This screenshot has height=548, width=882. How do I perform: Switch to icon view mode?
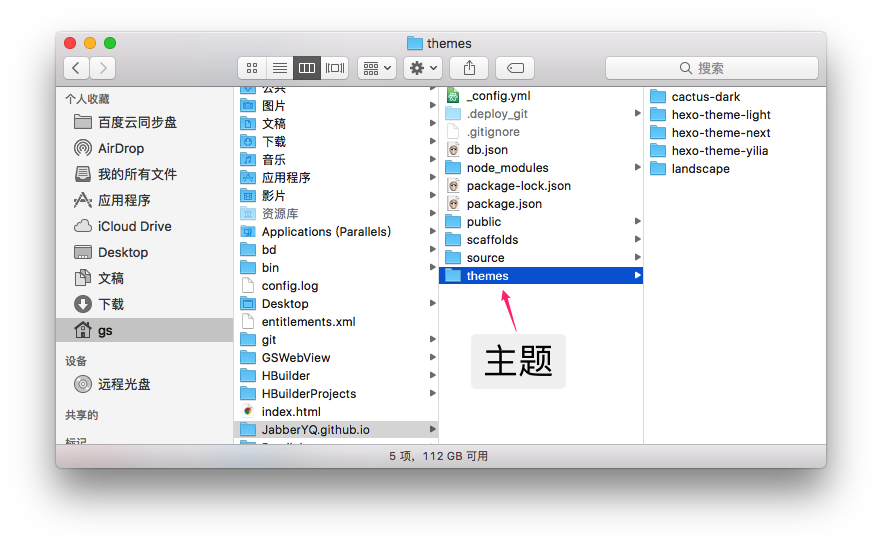252,68
